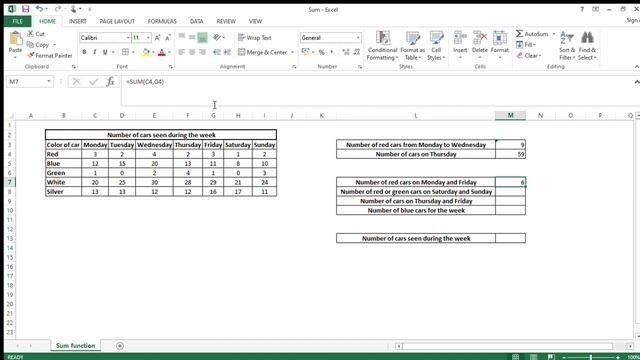Switch to the INSERT tab
Screen dimensions: 640x360
(78, 21)
